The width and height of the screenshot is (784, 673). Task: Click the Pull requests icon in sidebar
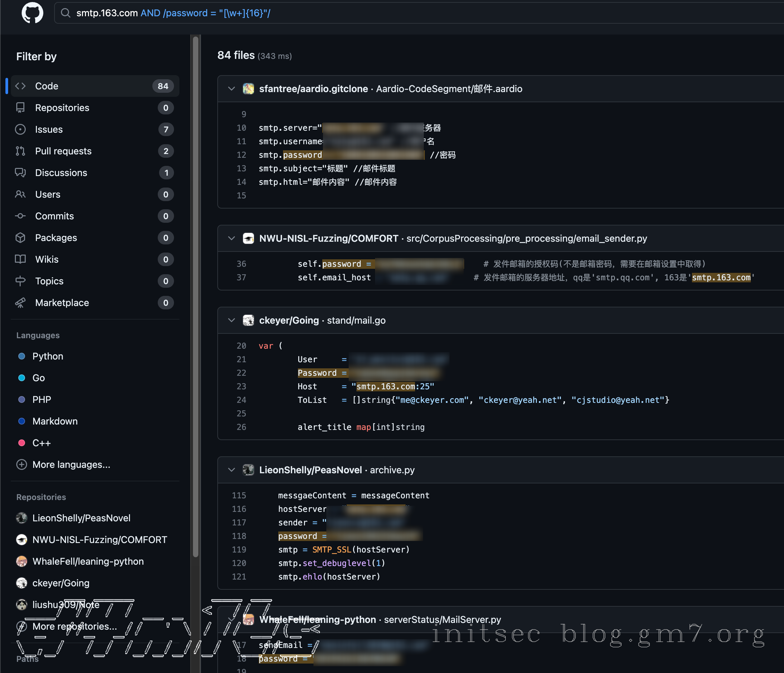[21, 151]
